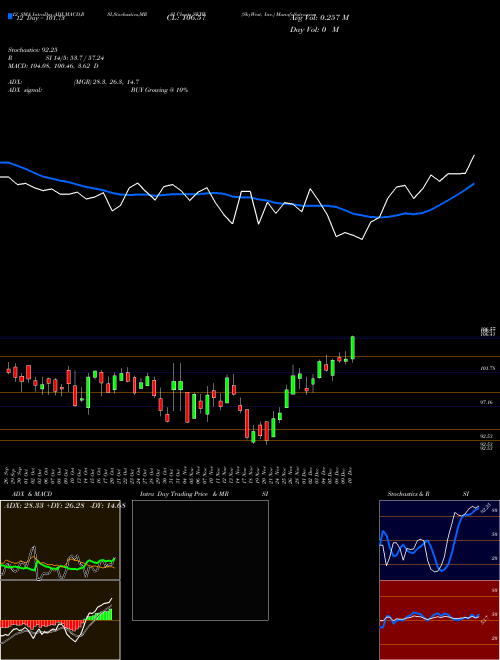Click the white price line peak at far right
Image resolution: width=500 pixels, height=660 pixels.
click(x=474, y=156)
